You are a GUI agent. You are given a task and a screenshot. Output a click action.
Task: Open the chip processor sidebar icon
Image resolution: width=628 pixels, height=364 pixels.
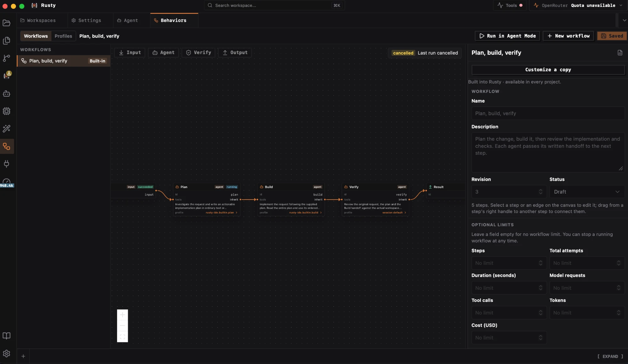tap(7, 111)
